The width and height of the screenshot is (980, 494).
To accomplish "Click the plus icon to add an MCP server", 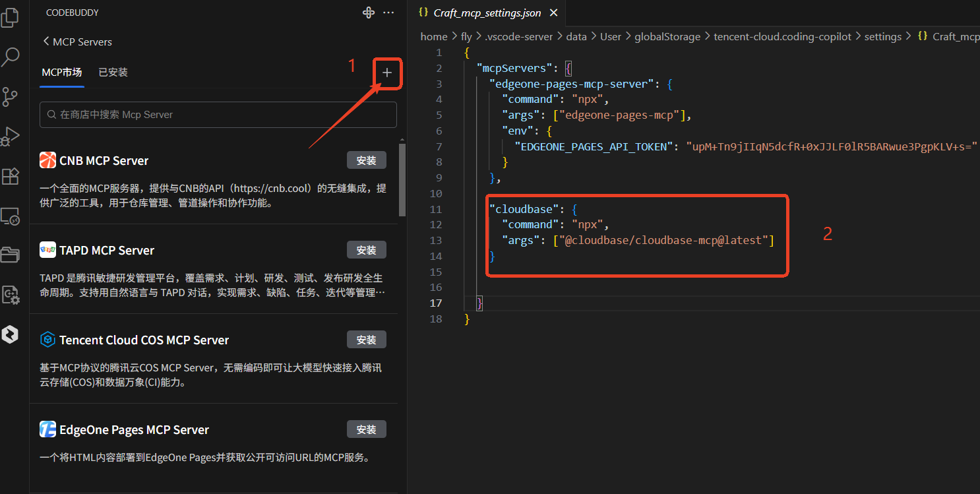I will [x=387, y=73].
